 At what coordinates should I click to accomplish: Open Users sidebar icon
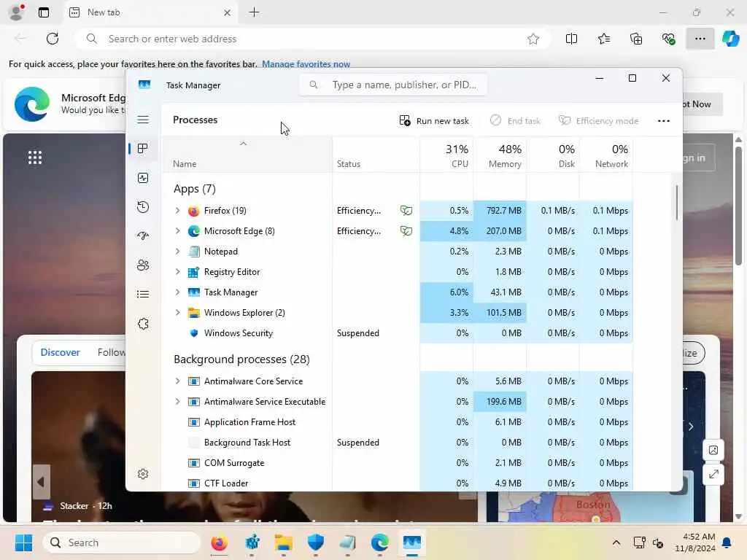(143, 265)
